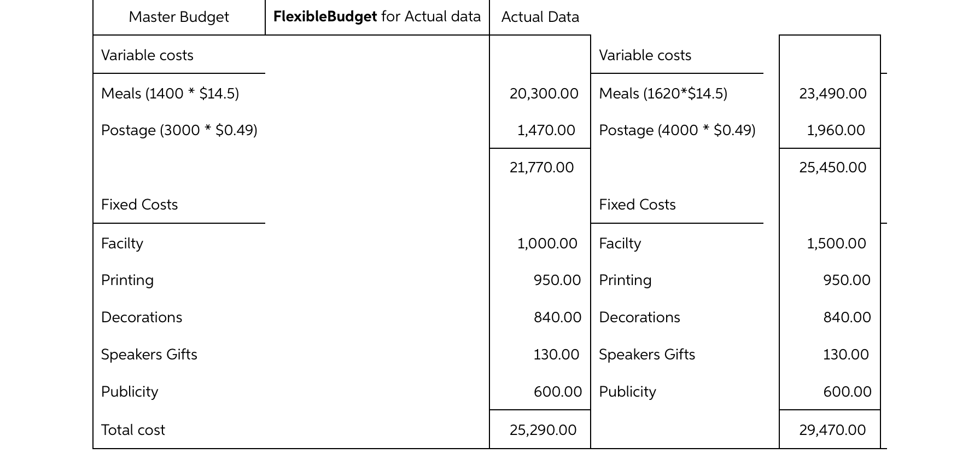Select the Master Budget header cell

179,17
